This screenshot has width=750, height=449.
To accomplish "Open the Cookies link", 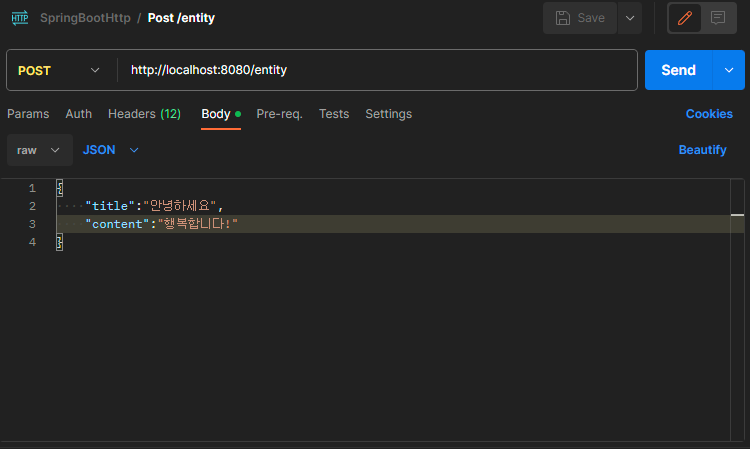I will pyautogui.click(x=709, y=114).
